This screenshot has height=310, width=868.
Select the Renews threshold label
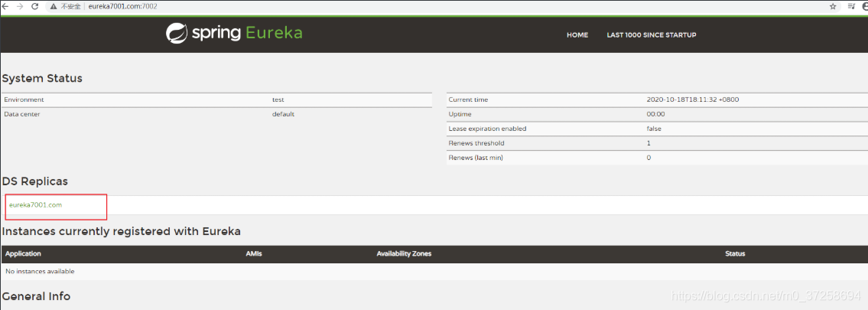476,143
